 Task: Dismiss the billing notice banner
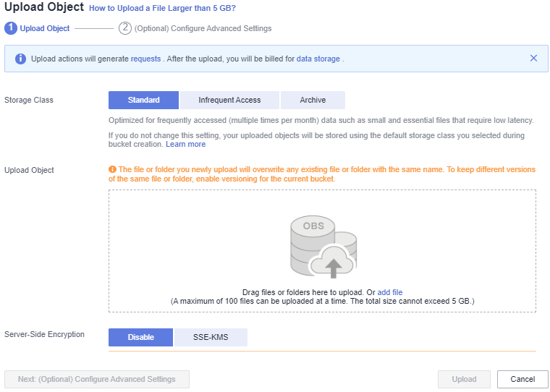(x=533, y=58)
